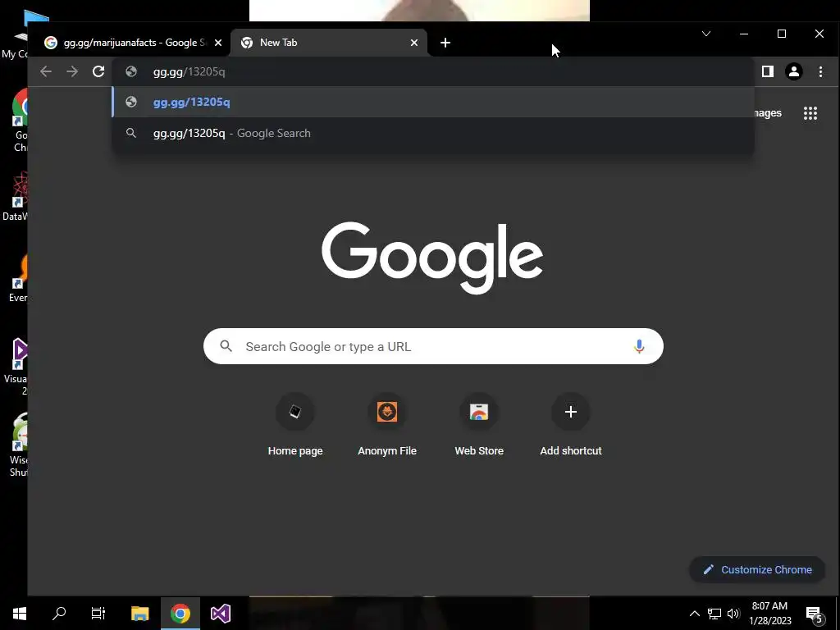Launch Visual Studio from taskbar
Screen dimensions: 840x630
tap(220, 614)
